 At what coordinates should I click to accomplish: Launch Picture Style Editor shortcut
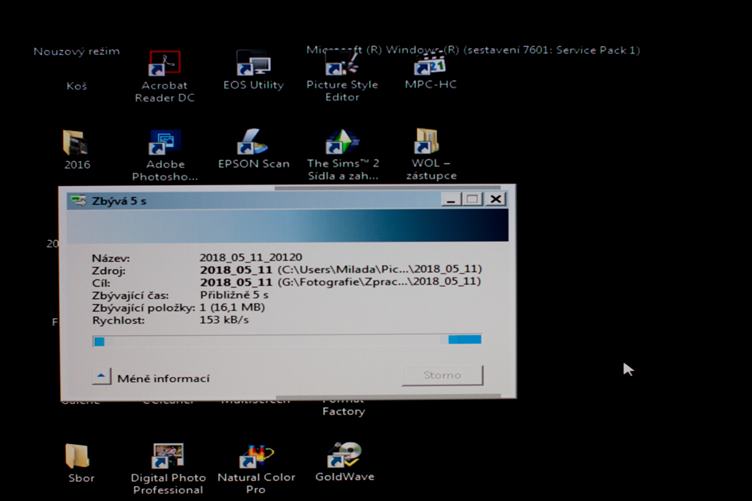[342, 77]
